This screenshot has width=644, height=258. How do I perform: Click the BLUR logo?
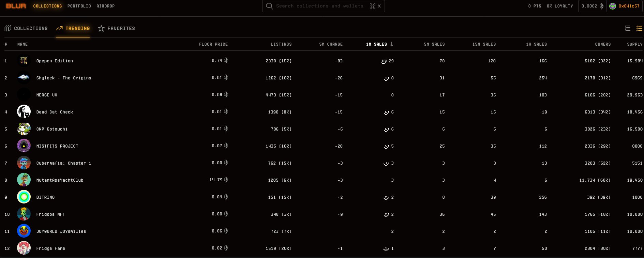[16, 6]
